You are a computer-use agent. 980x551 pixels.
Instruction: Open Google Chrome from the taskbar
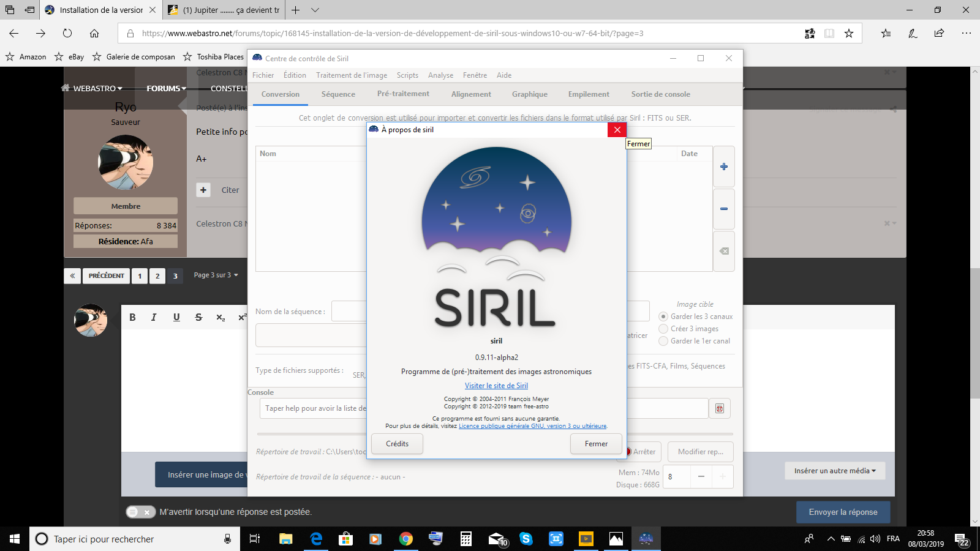(x=405, y=539)
